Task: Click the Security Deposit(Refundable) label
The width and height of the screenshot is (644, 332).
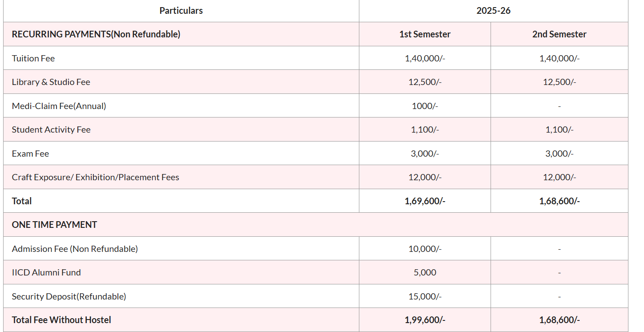Action: point(69,296)
